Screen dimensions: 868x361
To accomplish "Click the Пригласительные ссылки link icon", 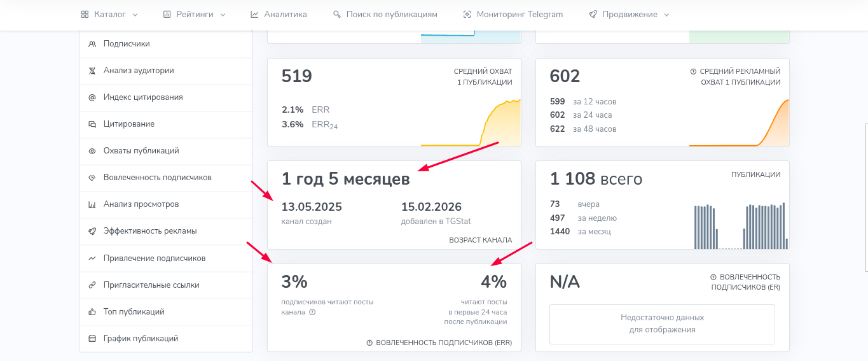I will click(x=92, y=285).
